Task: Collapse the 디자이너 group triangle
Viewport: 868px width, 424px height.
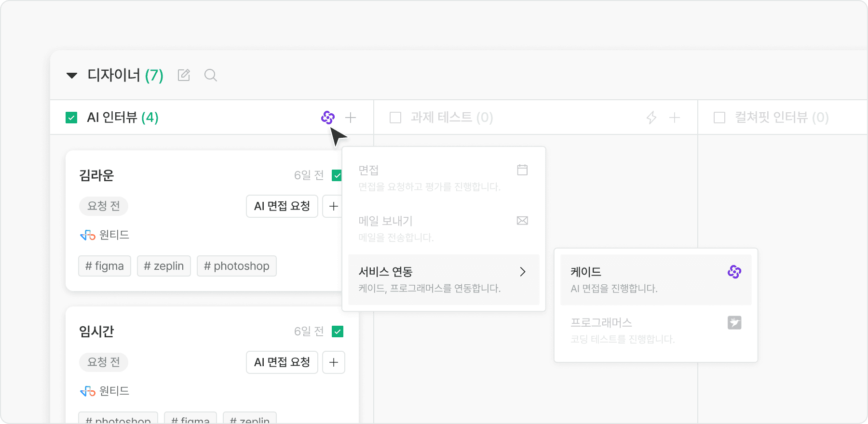Action: click(x=72, y=76)
